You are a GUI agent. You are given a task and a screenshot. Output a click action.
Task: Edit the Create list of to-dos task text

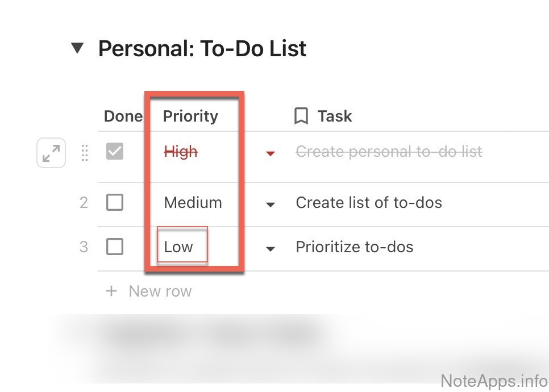(x=369, y=202)
